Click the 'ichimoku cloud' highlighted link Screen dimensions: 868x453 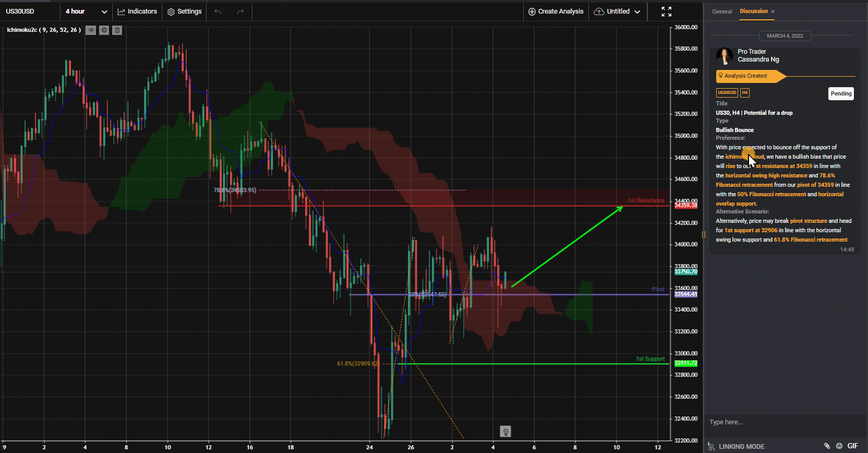[745, 157]
